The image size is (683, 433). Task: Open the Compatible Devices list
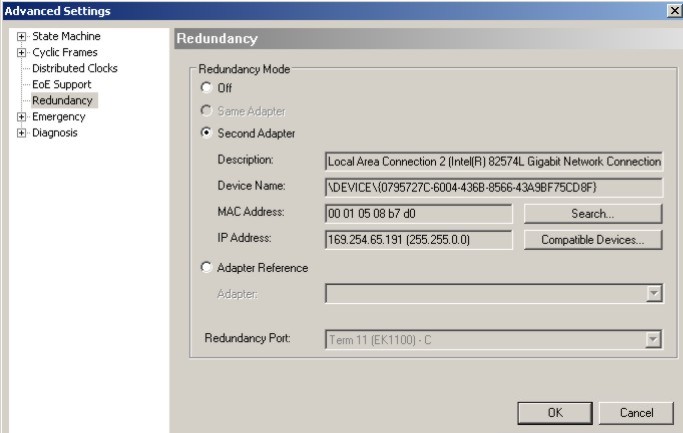(593, 240)
